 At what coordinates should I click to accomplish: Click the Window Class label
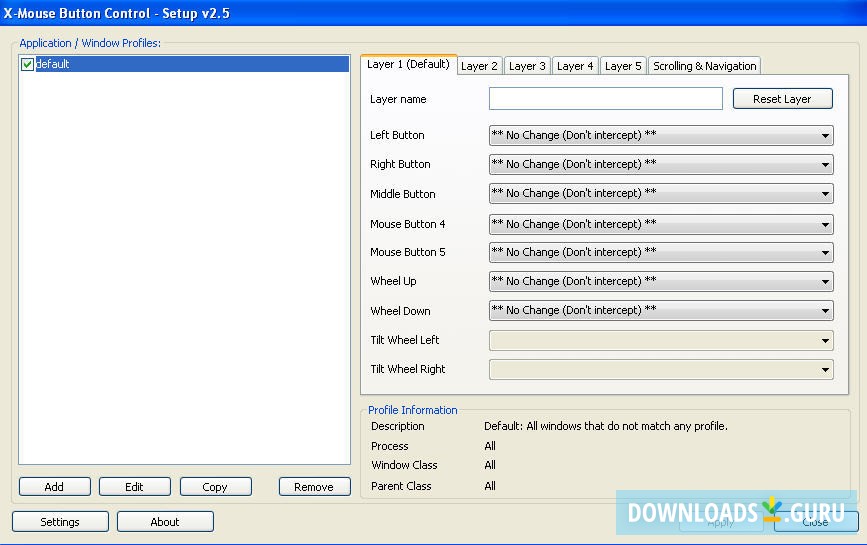[404, 465]
